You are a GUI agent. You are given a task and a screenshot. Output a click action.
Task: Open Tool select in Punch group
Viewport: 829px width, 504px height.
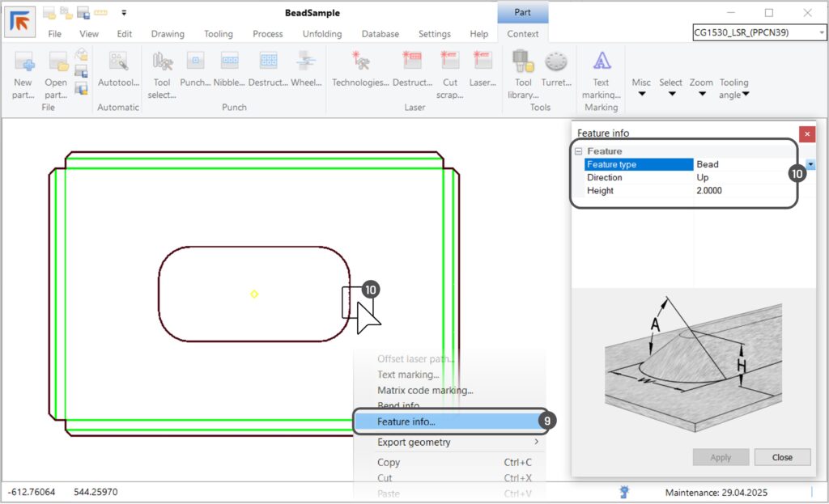[162, 62]
